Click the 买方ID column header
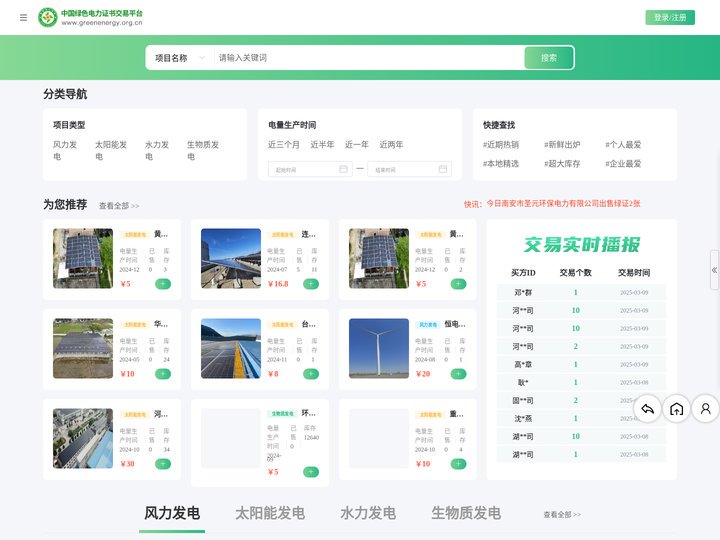 [x=523, y=273]
